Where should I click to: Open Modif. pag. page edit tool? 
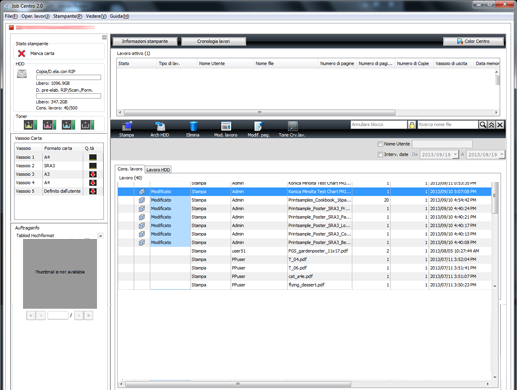258,126
